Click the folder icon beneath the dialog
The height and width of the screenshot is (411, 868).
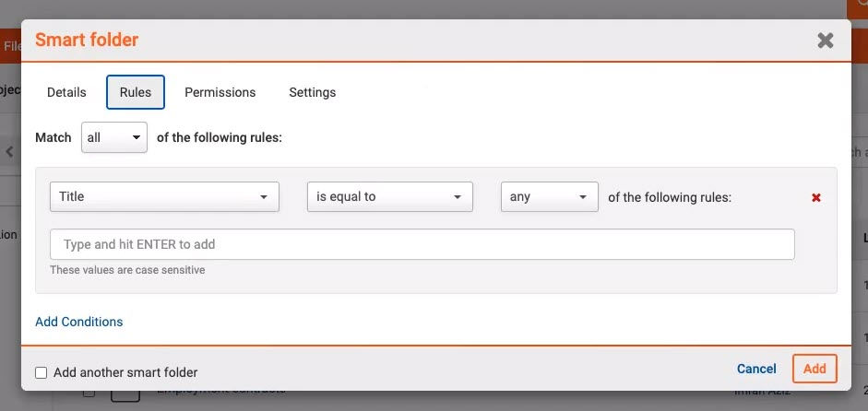[x=125, y=397]
